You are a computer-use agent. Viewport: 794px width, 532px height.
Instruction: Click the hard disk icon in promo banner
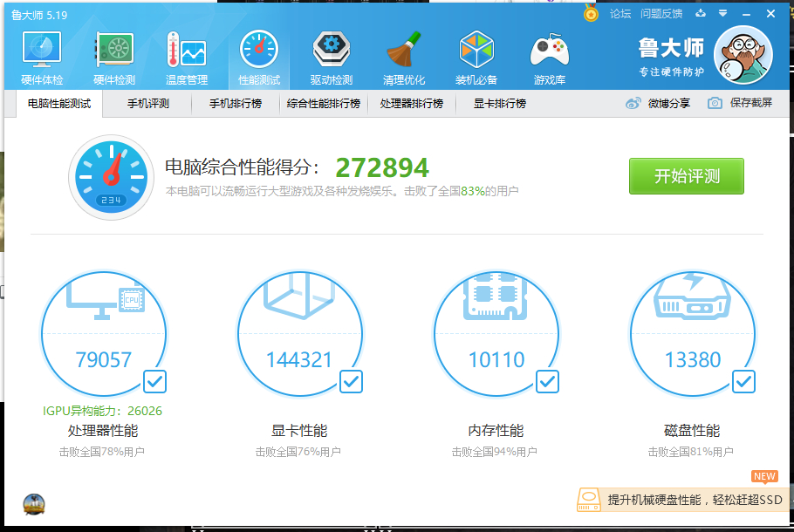pyautogui.click(x=589, y=500)
